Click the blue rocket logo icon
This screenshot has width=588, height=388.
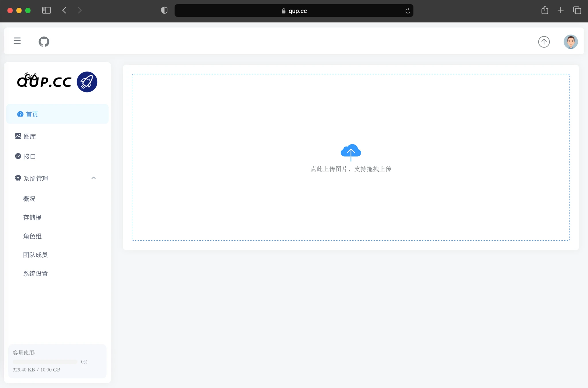coord(87,82)
